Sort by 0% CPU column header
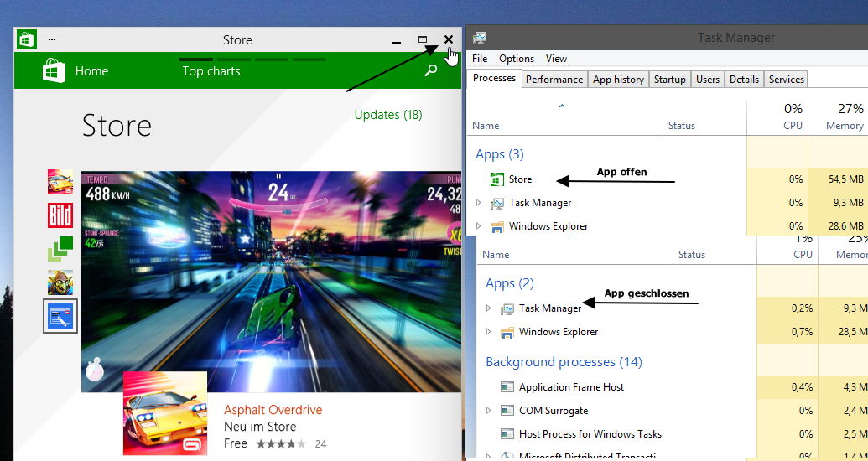The image size is (868, 461). coord(777,117)
